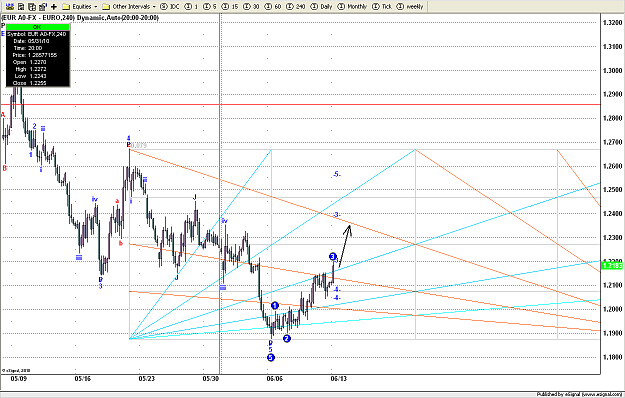Click the 06/06 date label on the time axis
Viewport: 625px width, 398px height.
pyautogui.click(x=275, y=378)
